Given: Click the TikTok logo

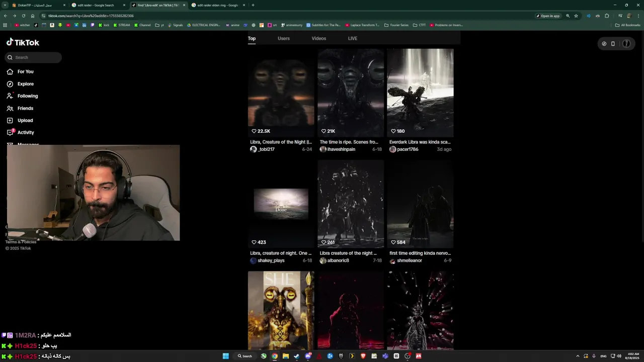Looking at the screenshot, I should pos(23,42).
